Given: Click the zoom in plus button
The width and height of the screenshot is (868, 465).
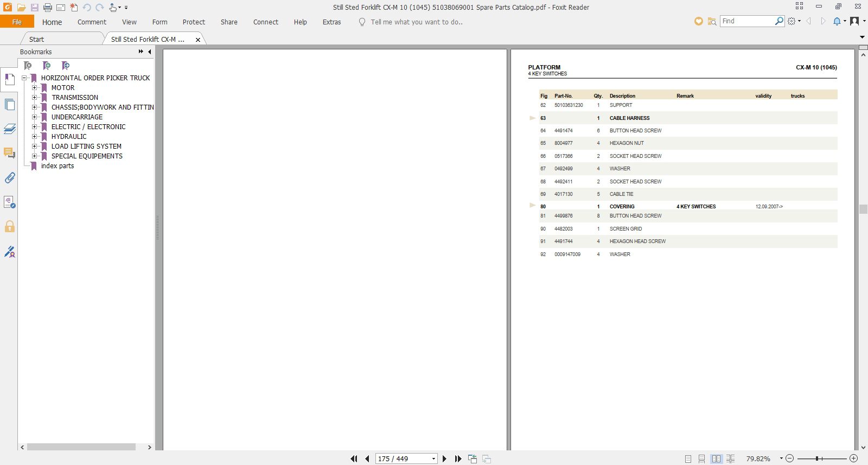Looking at the screenshot, I should pos(853,458).
